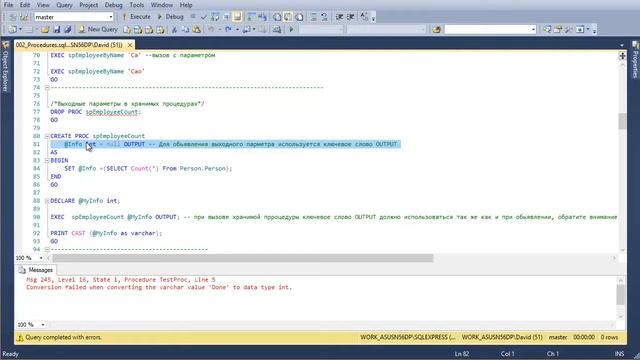Open the Tools menu
Screen dimensions: 640x360
tap(137, 5)
